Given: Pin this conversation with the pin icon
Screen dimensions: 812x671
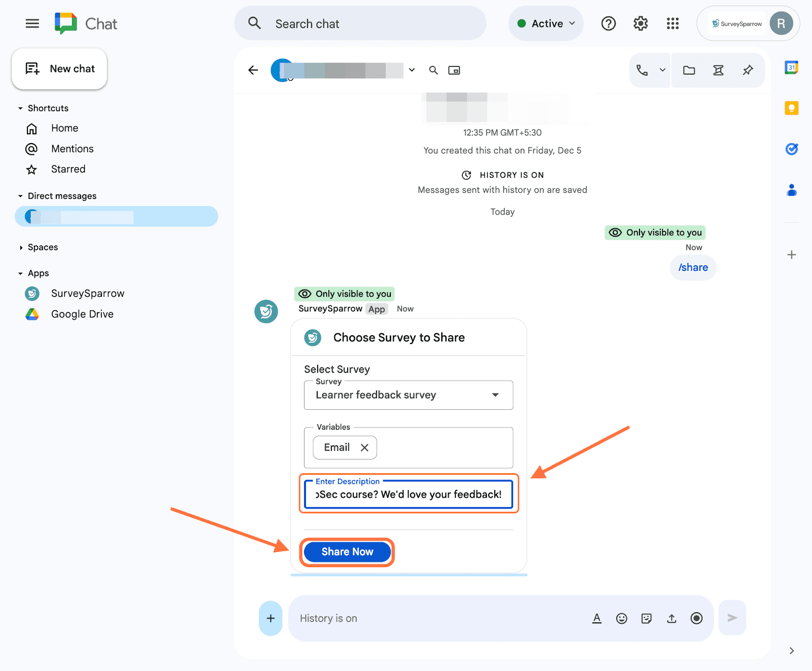Looking at the screenshot, I should [x=748, y=70].
